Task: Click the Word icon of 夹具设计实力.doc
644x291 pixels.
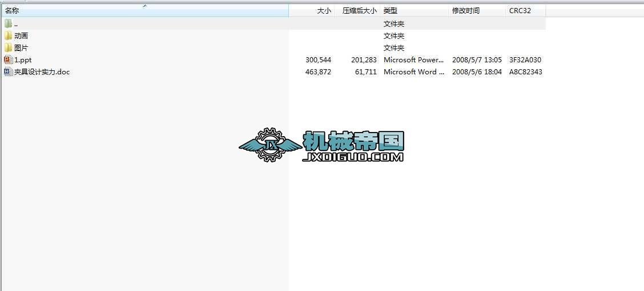Action: click(8, 71)
